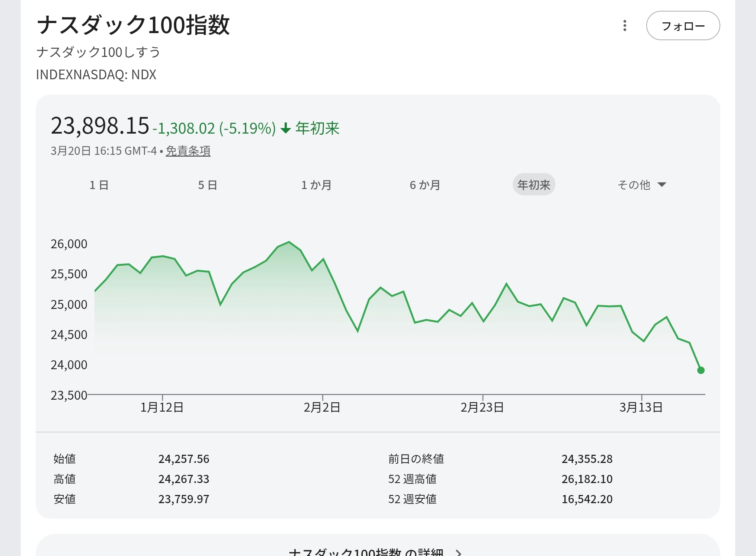Click the 2月23日 date marker on axis
This screenshot has height=556, width=756.
(482, 407)
